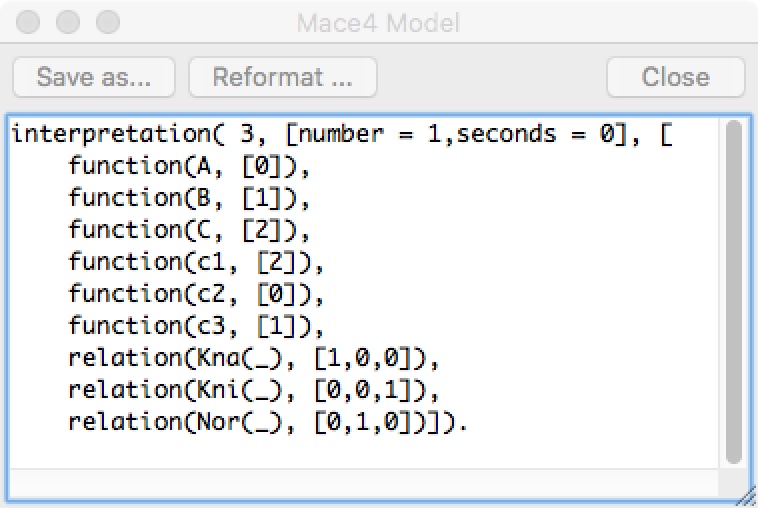
Task: Put cursor in the function(c2, [0]) line
Action: (196, 294)
